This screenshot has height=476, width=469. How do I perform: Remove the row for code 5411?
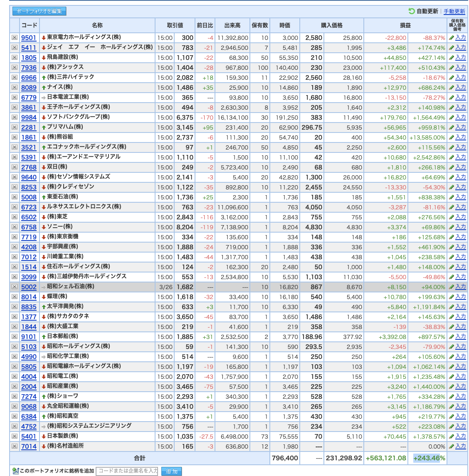14,47
